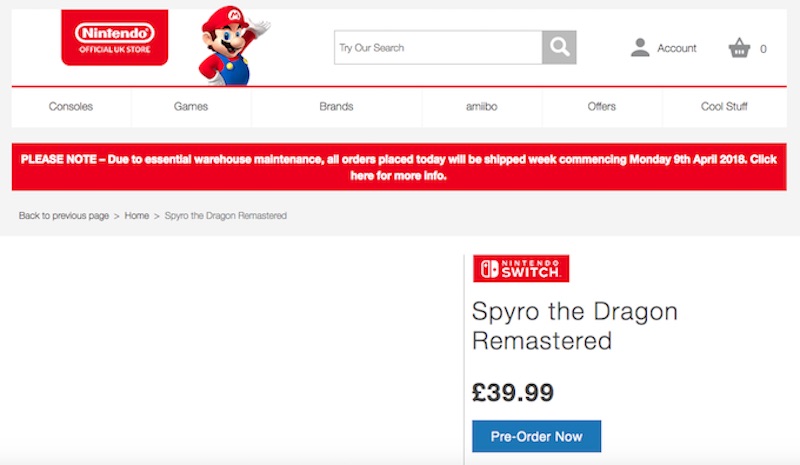The width and height of the screenshot is (800, 465).
Task: Open the Offers menu
Action: click(602, 107)
